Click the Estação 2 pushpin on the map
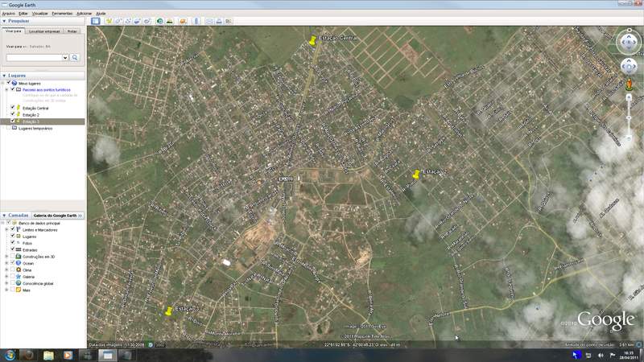 (416, 174)
